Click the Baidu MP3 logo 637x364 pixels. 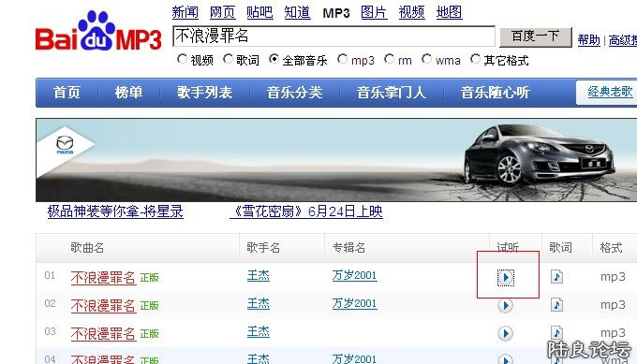pos(98,32)
